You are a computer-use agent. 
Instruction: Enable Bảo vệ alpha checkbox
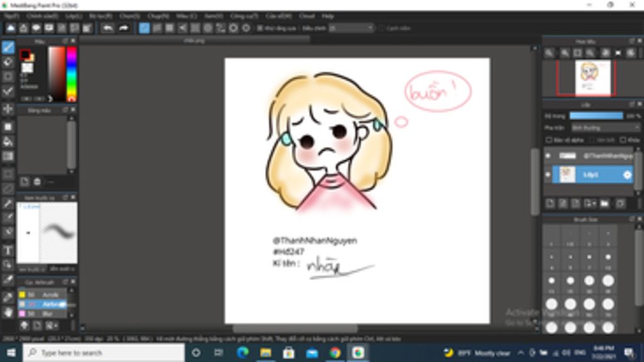click(548, 140)
